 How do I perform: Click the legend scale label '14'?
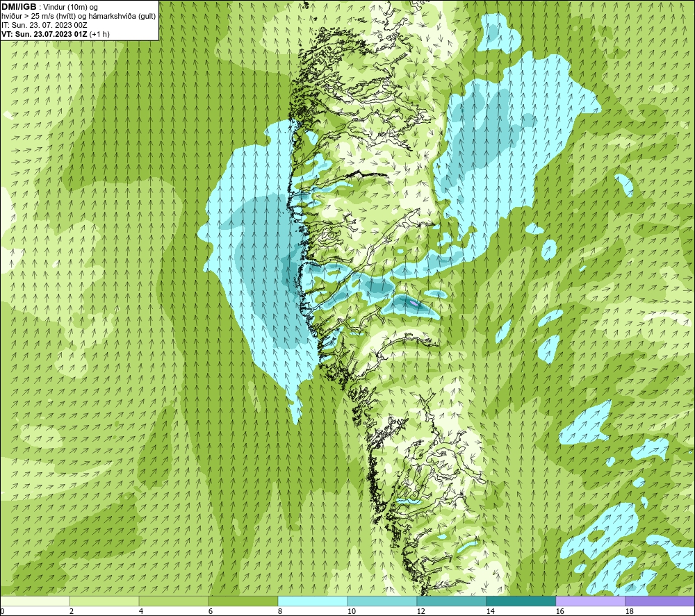pos(490,611)
